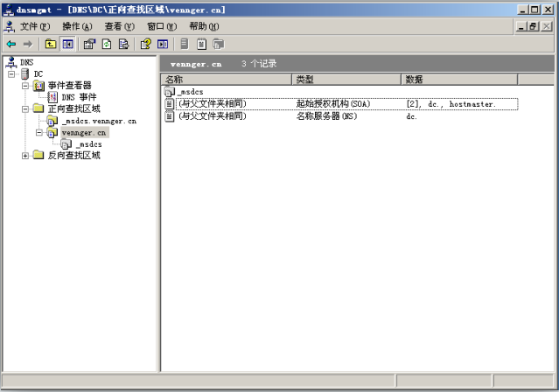The image size is (559, 392).
Task: Click the New Server toolbar icon
Action: click(185, 44)
